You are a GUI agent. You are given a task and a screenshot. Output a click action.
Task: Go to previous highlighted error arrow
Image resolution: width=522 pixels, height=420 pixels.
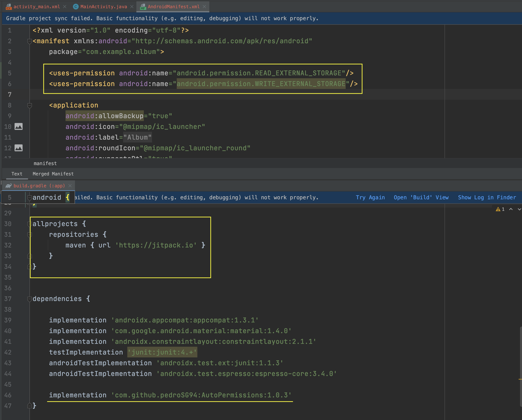(511, 209)
